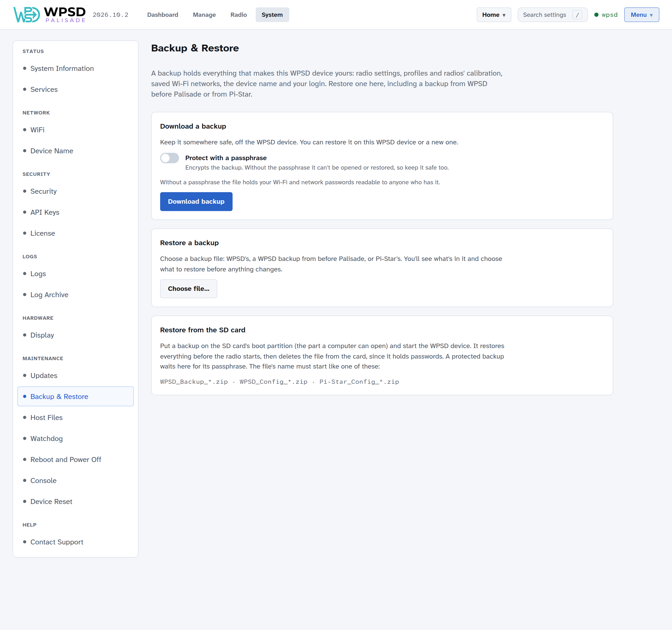
Task: Open API Keys page
Action: [75, 212]
